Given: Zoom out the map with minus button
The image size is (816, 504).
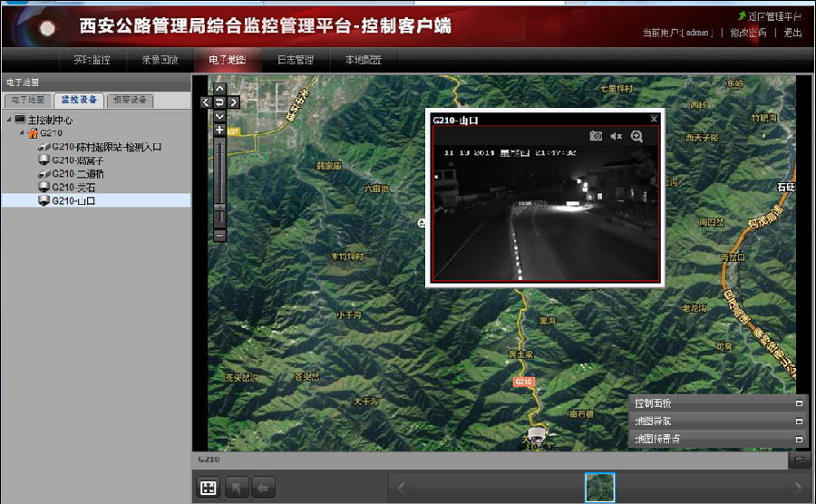Looking at the screenshot, I should tap(219, 235).
